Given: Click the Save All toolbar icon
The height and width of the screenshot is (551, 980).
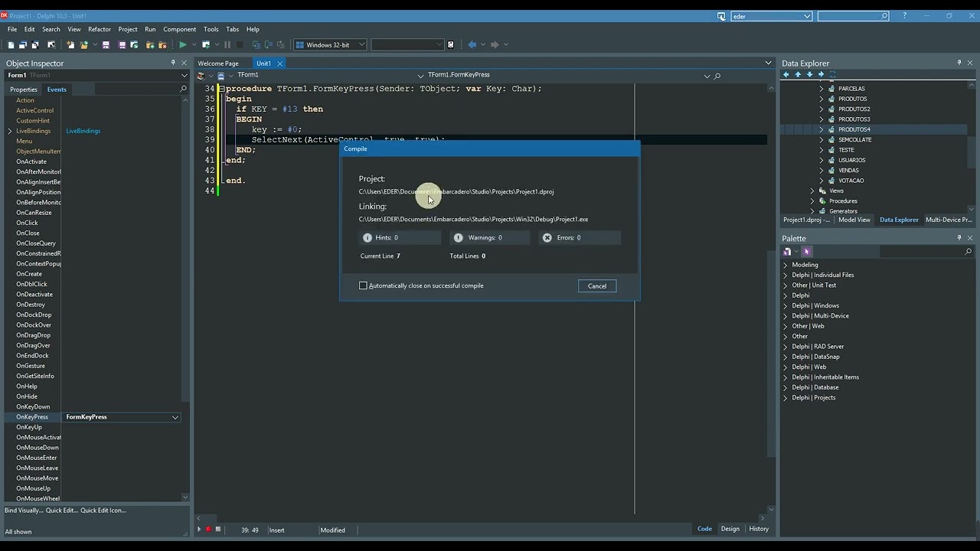Looking at the screenshot, I should click(x=122, y=44).
